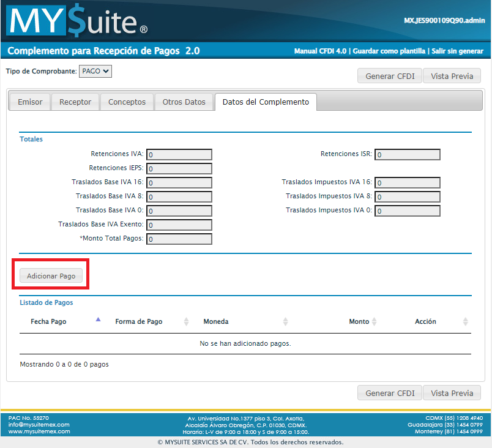The height and width of the screenshot is (448, 492).
Task: Switch to the Emisor tab
Action: coord(30,102)
